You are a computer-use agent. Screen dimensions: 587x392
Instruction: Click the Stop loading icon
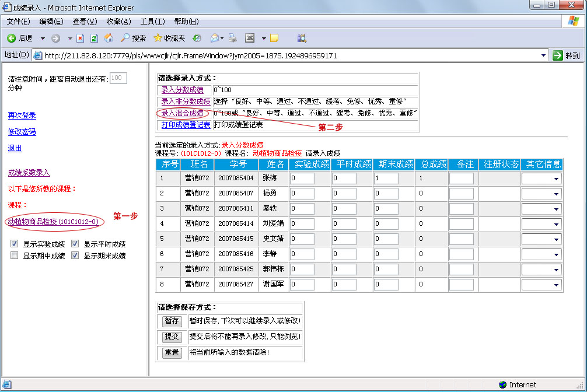pyautogui.click(x=80, y=40)
